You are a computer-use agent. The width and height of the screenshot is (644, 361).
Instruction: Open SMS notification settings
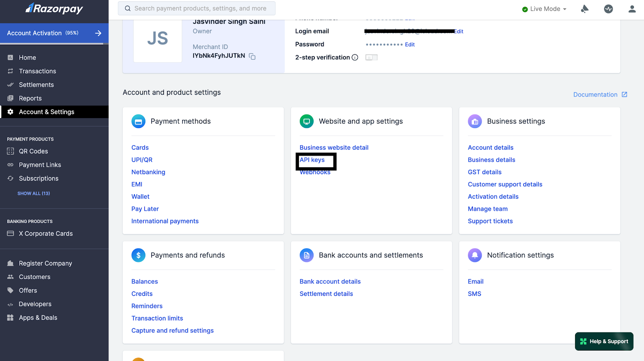pyautogui.click(x=475, y=294)
